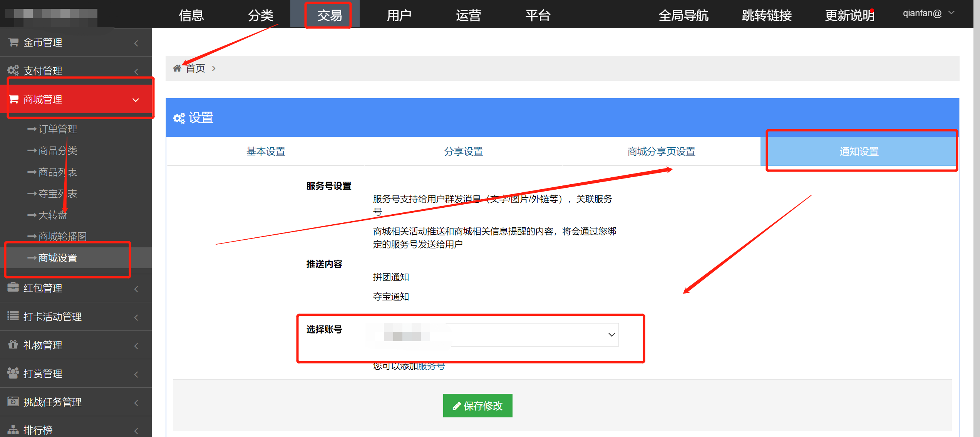980x437 pixels.
Task: Open the 选择账号 account dropdown
Action: click(x=493, y=335)
